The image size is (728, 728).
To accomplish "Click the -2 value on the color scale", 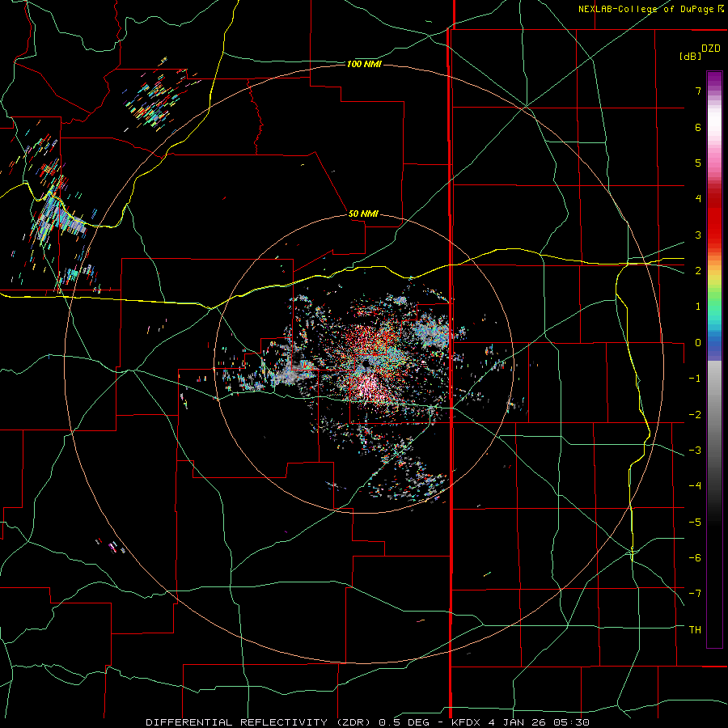I will click(695, 415).
